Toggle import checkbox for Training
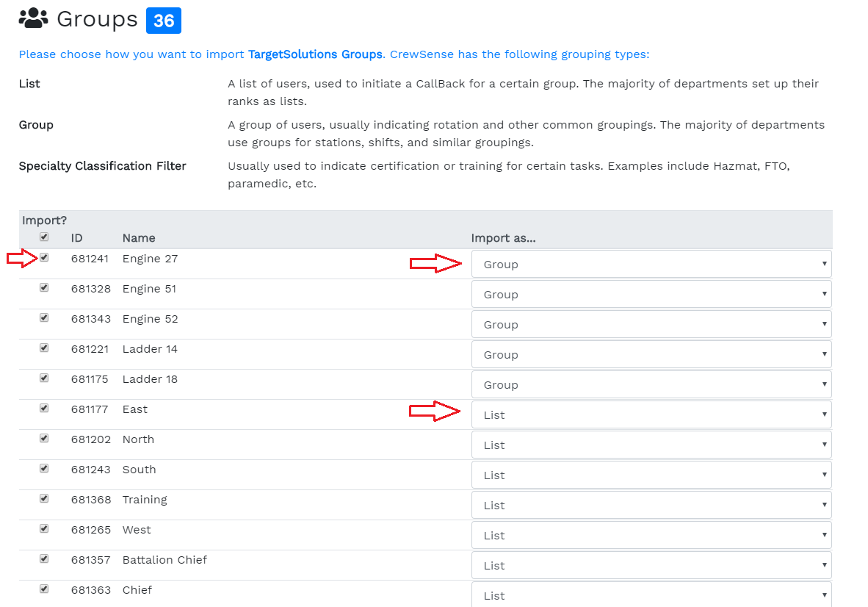868x607 pixels. click(x=44, y=498)
